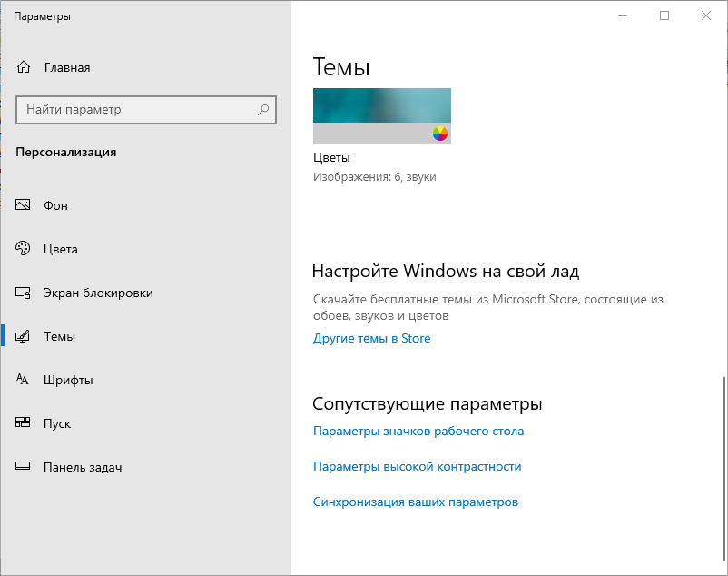Click the Темы page heading
The height and width of the screenshot is (576, 728).
pos(341,67)
